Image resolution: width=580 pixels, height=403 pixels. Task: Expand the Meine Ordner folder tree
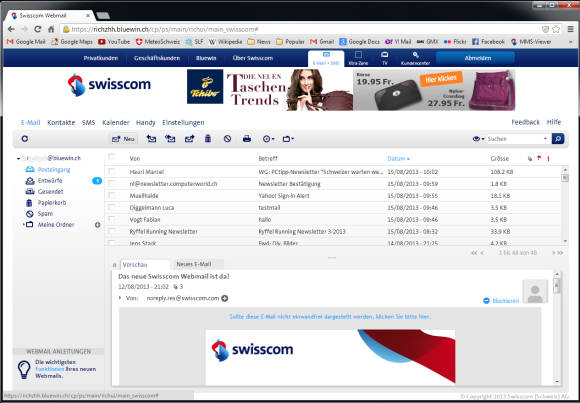(24, 225)
